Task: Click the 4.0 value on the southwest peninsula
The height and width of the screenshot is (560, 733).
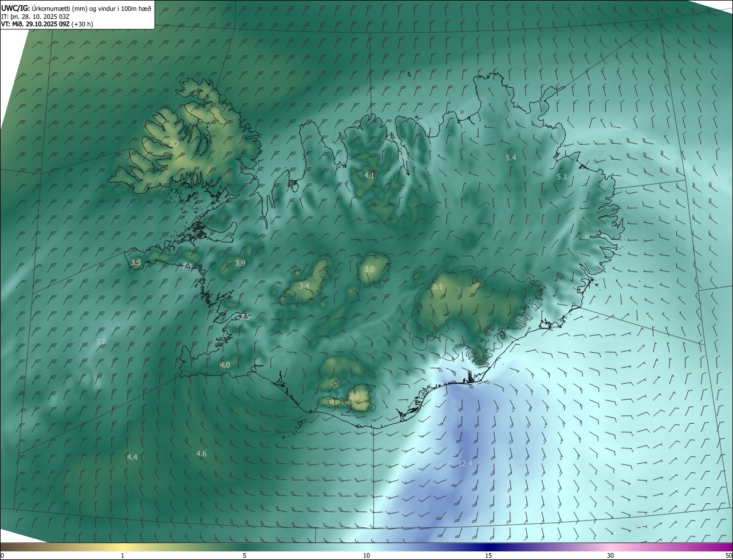Action: (225, 365)
